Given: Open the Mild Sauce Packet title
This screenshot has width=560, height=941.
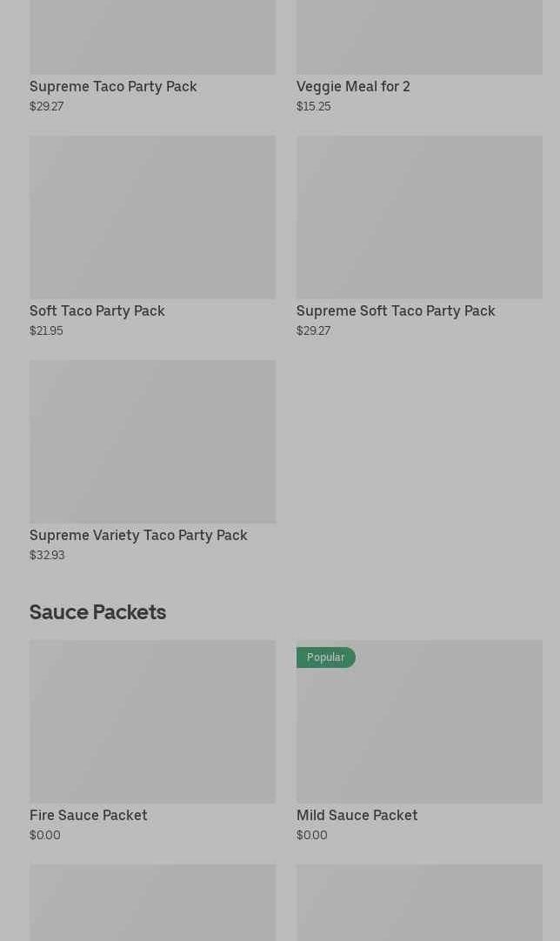Looking at the screenshot, I should point(357,815).
